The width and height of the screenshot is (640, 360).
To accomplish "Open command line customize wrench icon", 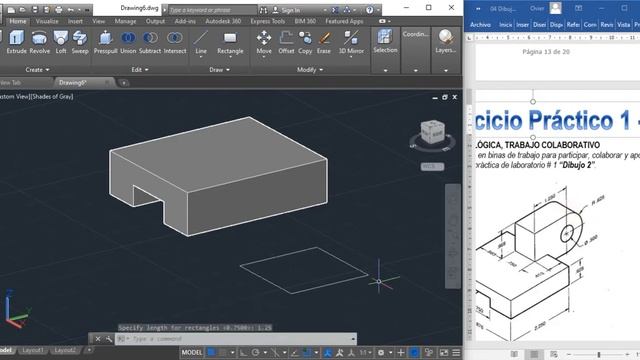I will pos(109,339).
